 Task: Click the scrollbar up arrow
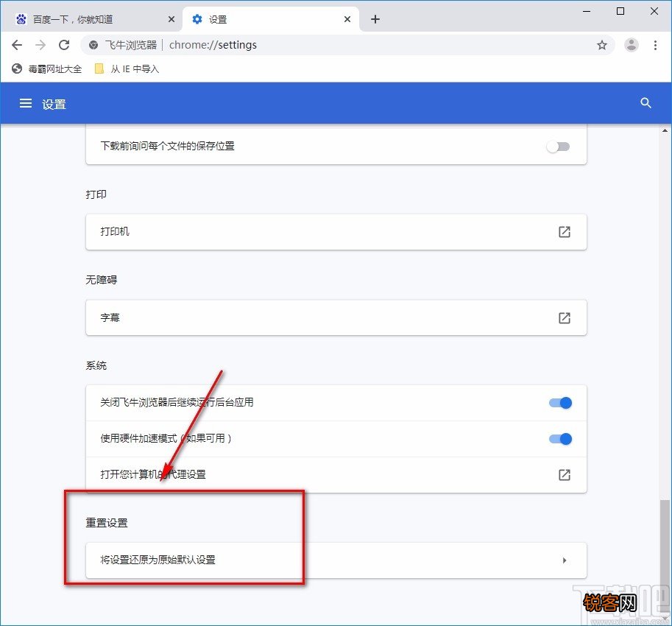coord(665,130)
